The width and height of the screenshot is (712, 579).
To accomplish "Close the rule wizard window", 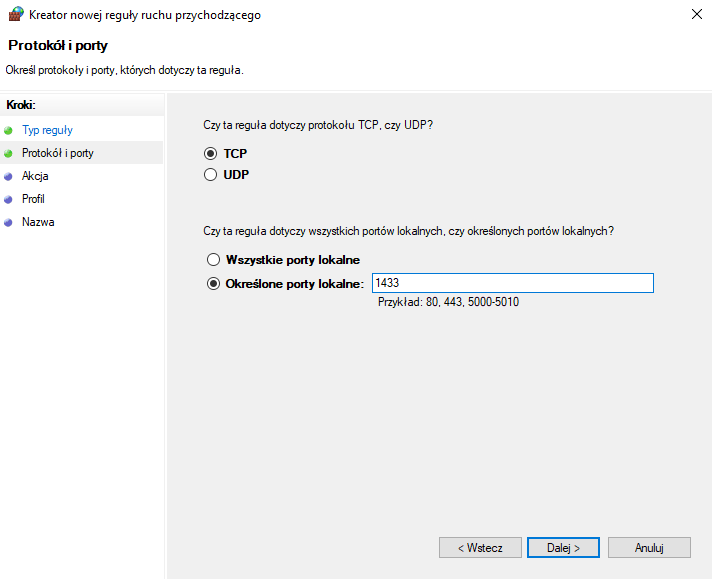I will point(697,14).
